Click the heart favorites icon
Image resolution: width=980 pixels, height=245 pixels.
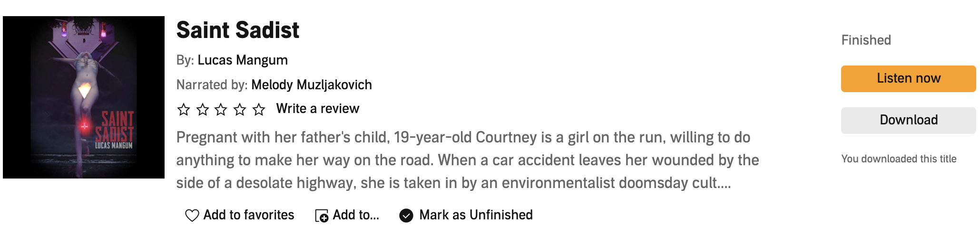(x=192, y=216)
